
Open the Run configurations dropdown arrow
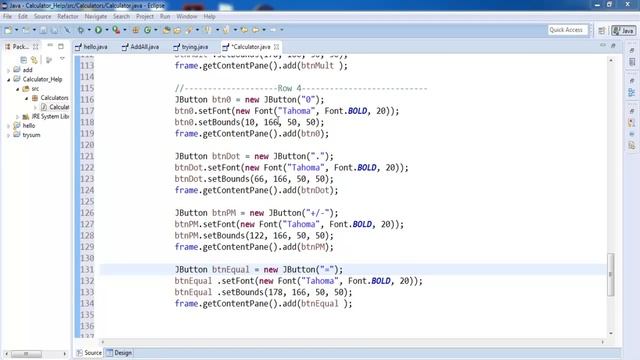107,30
